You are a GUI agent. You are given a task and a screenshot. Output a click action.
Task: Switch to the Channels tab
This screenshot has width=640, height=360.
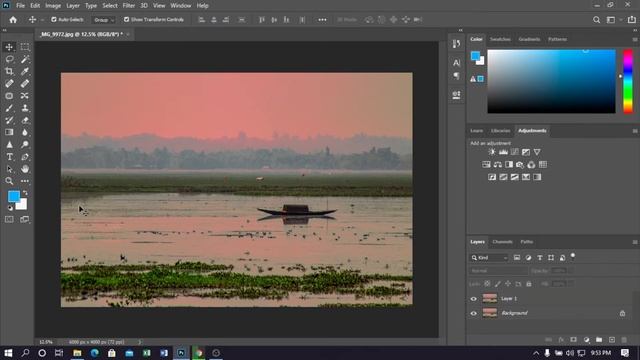click(x=502, y=242)
